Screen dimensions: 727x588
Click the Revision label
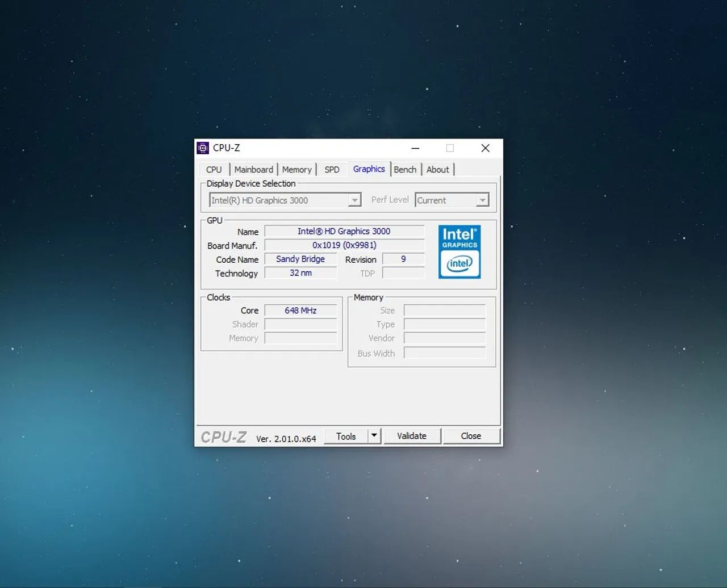[361, 259]
